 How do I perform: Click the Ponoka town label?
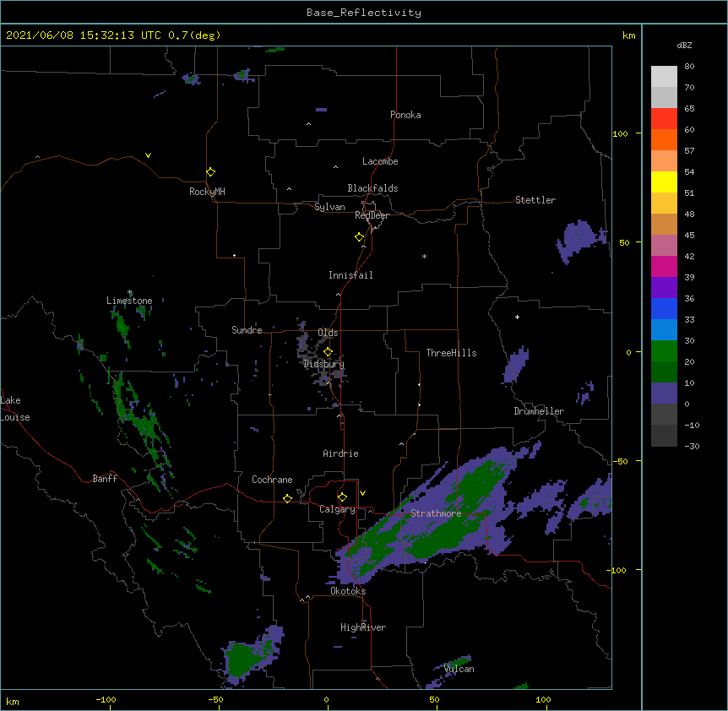point(405,115)
